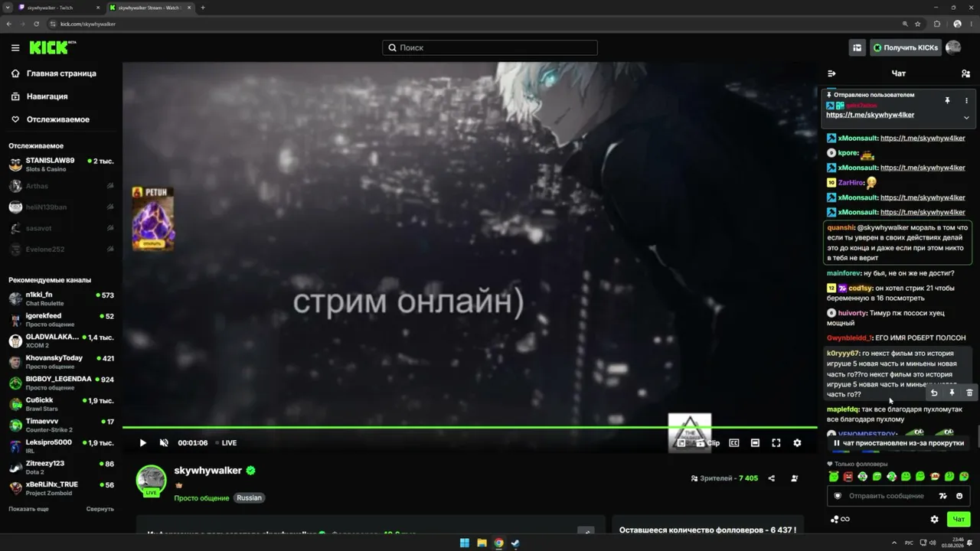Pin the hovered k0ryyy67 message

(x=952, y=393)
